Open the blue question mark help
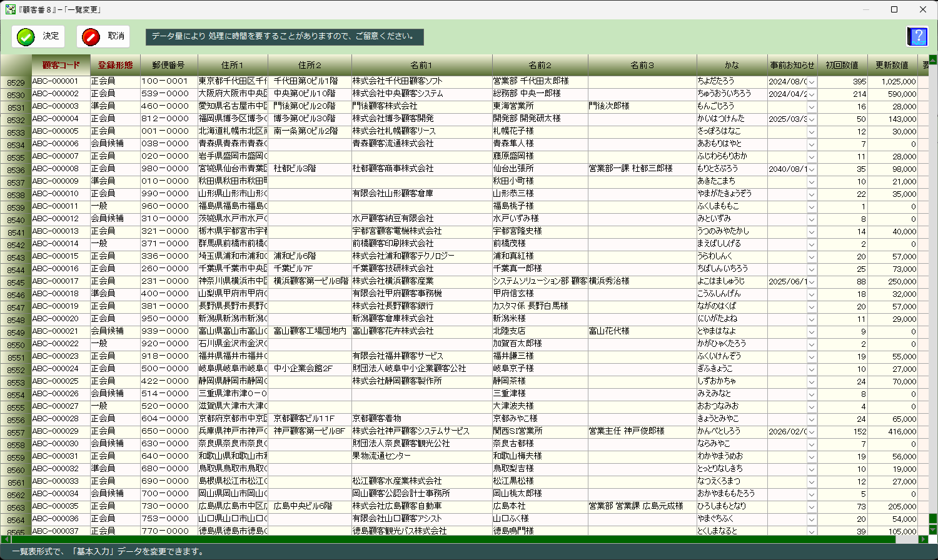The height and width of the screenshot is (560, 938). click(917, 36)
